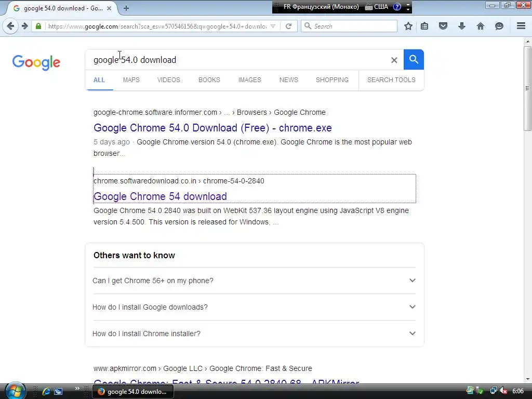Click the 'Others want to know' heading
Image resolution: width=532 pixels, height=399 pixels.
tap(134, 256)
